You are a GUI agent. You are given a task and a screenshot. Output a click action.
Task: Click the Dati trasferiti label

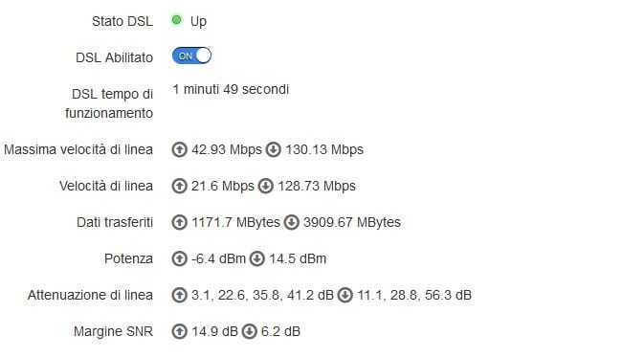click(115, 222)
